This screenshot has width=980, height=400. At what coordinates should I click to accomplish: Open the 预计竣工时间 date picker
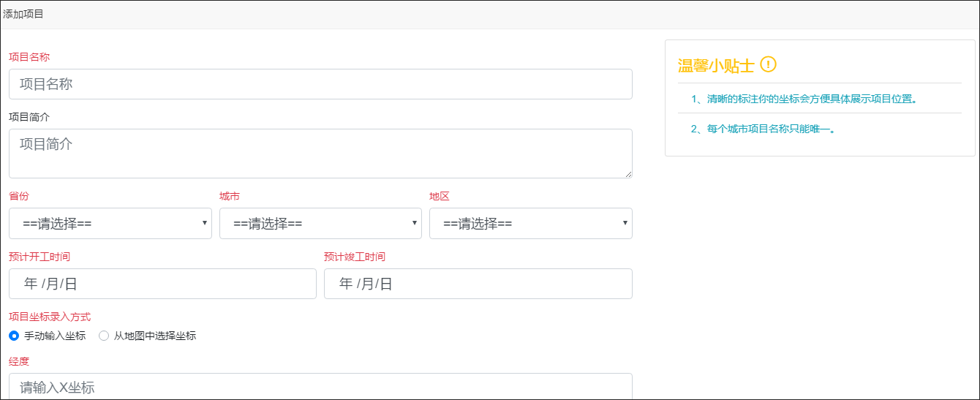(478, 284)
